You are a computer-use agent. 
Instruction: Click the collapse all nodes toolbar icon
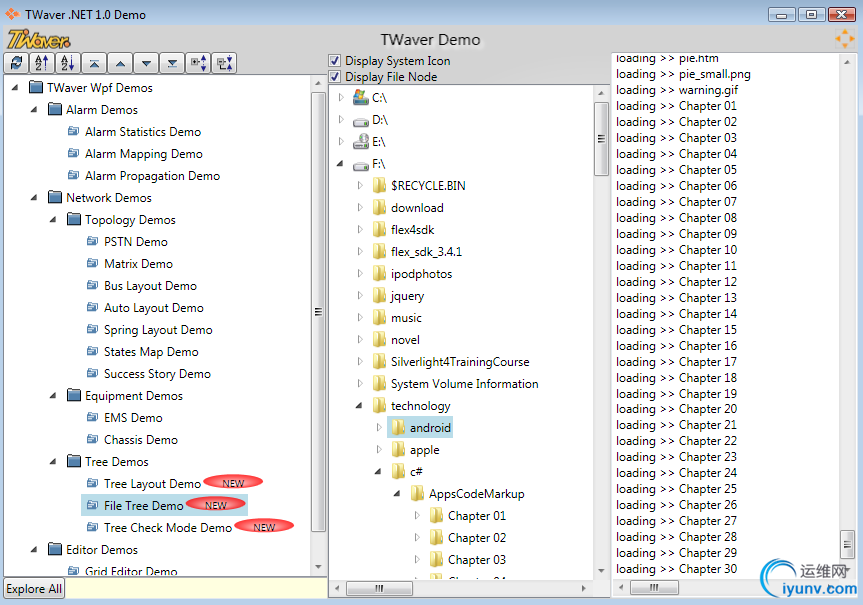224,63
